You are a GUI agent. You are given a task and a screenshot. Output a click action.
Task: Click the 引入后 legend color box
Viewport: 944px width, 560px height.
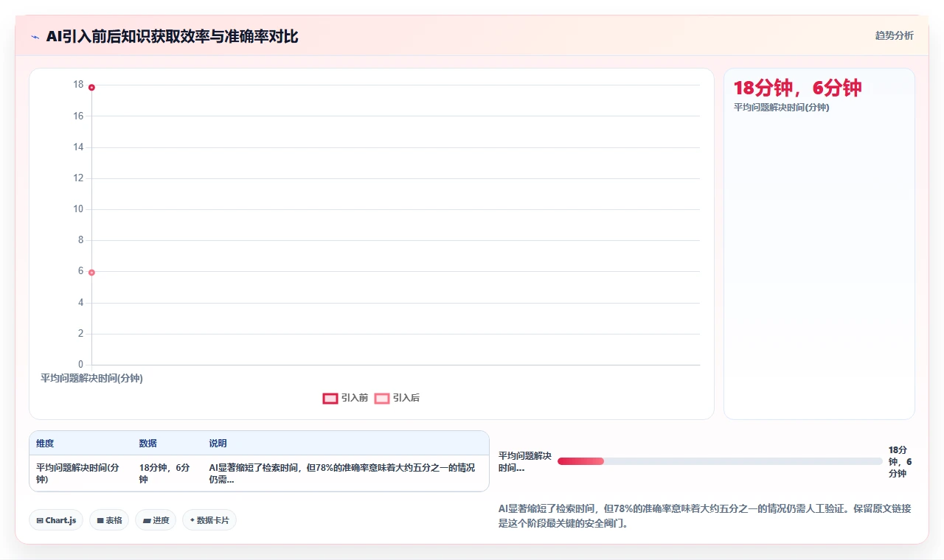click(x=382, y=398)
